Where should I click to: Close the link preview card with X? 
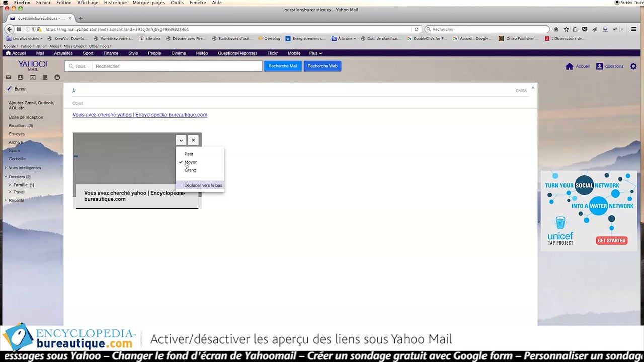coord(193,140)
